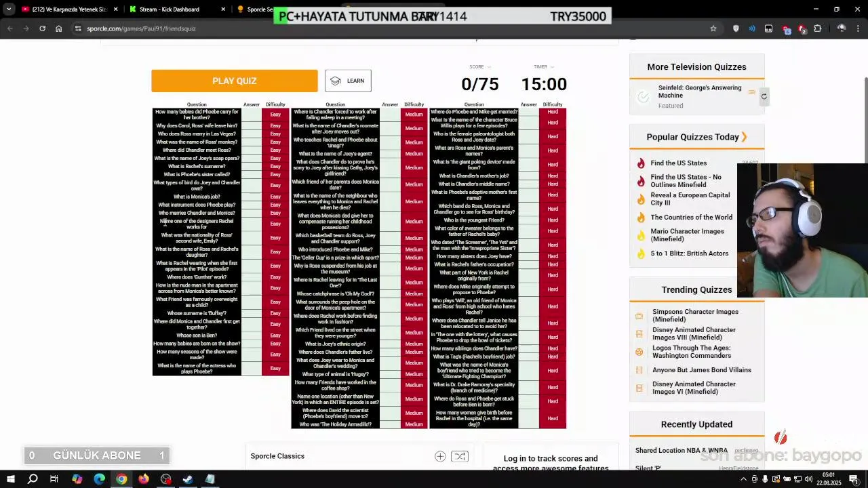
Task: Open Find the US States quiz
Action: pyautogui.click(x=678, y=163)
